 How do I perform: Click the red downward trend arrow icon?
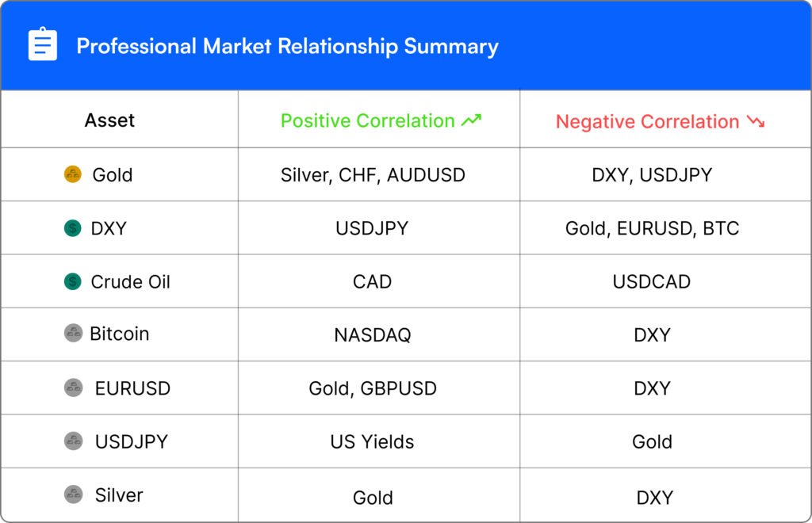pos(756,121)
